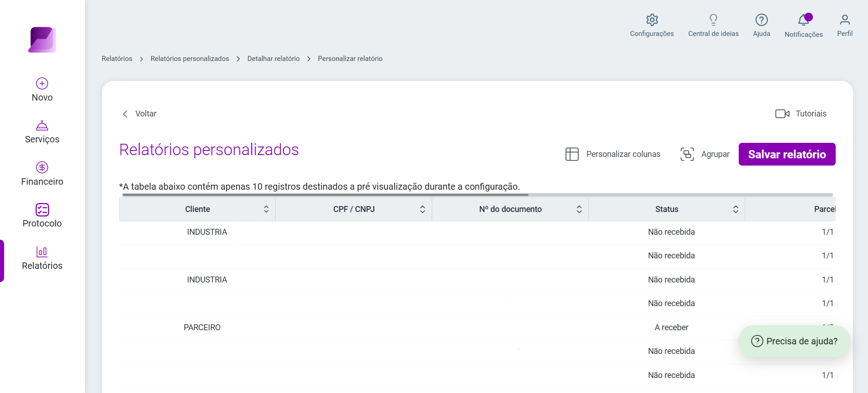
Task: Go to Detalhar relatório breadcrumb
Action: pos(274,59)
